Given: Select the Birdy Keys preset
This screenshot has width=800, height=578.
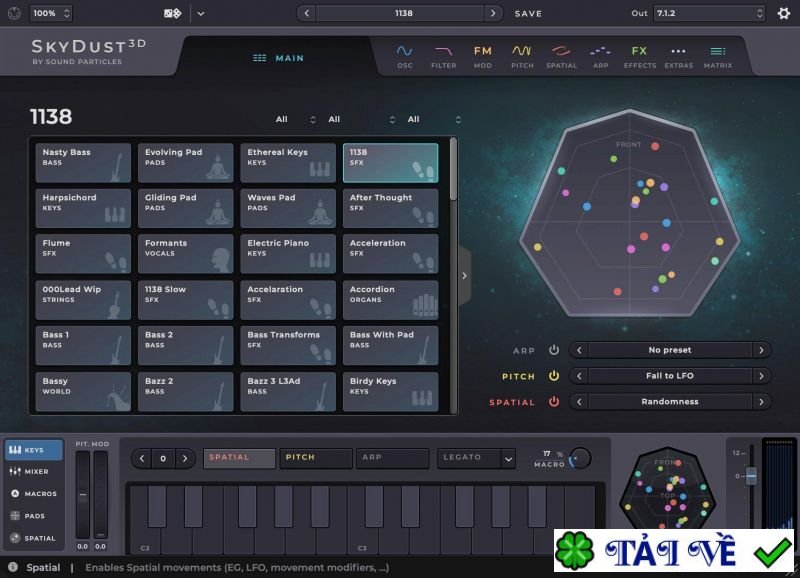Looking at the screenshot, I should coord(390,392).
